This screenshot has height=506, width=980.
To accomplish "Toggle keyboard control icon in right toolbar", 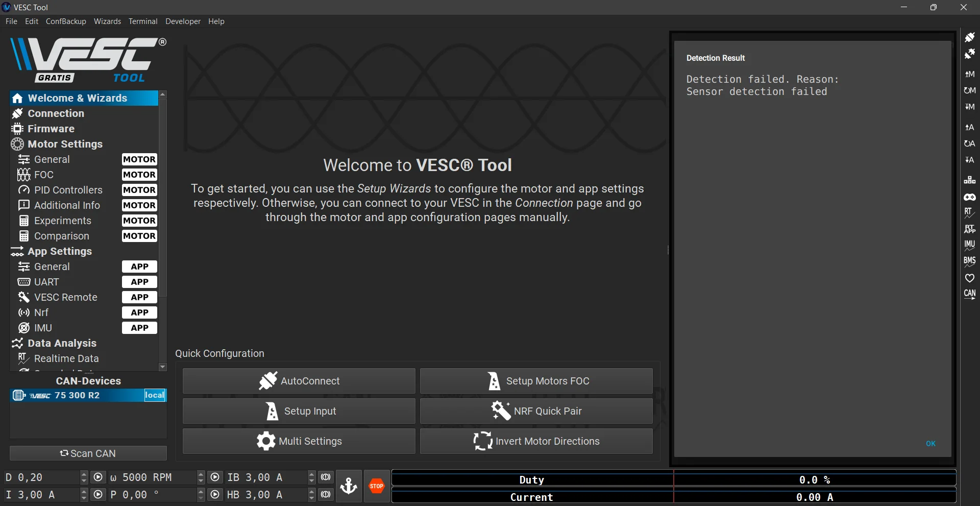I will pos(969,180).
